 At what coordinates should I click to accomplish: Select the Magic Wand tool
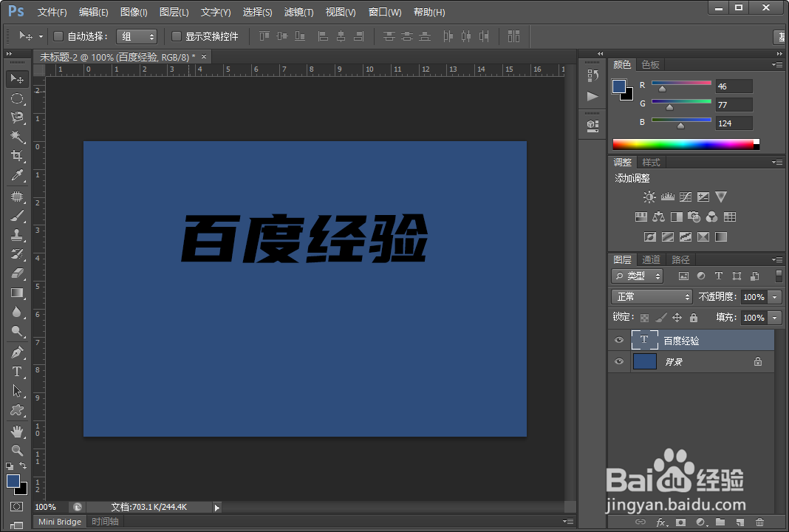click(17, 137)
